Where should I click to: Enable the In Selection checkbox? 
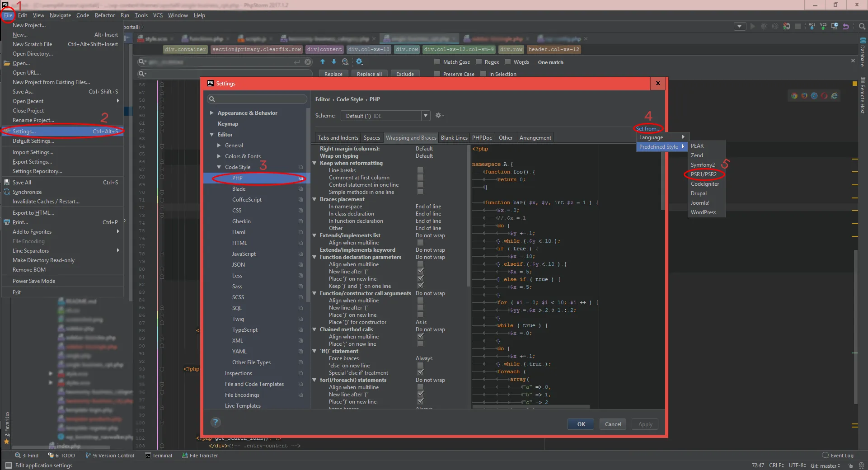pyautogui.click(x=483, y=74)
